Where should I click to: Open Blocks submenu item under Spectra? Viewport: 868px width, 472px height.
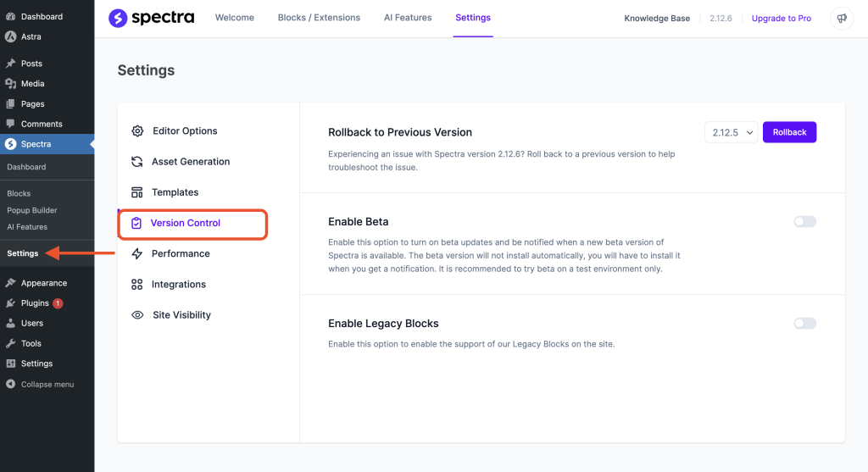point(19,193)
